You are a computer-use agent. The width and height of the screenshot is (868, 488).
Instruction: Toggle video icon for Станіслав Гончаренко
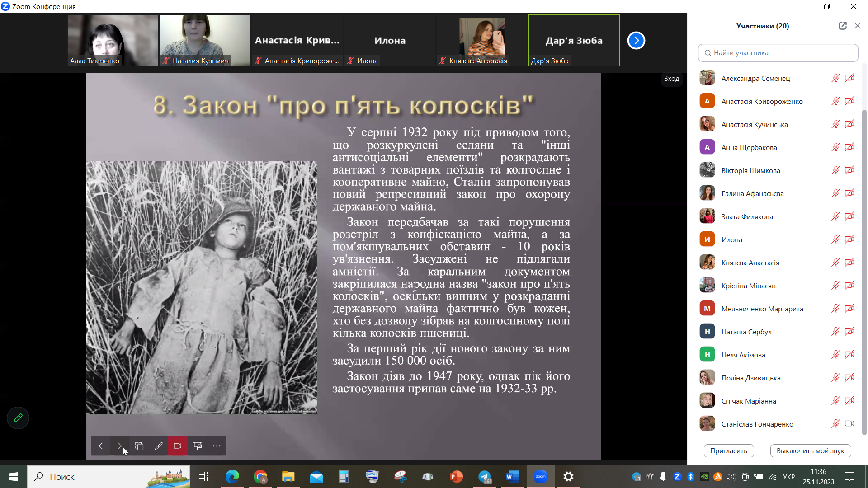pos(849,424)
